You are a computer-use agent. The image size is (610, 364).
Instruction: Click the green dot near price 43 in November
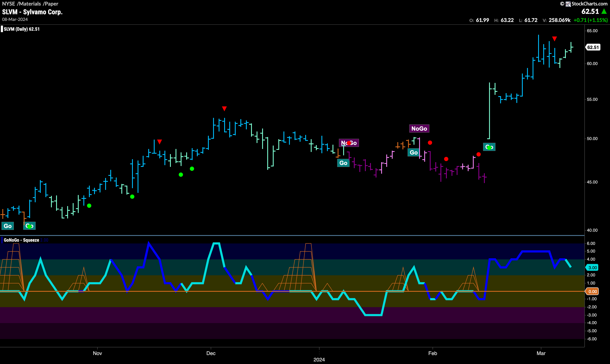(x=132, y=197)
